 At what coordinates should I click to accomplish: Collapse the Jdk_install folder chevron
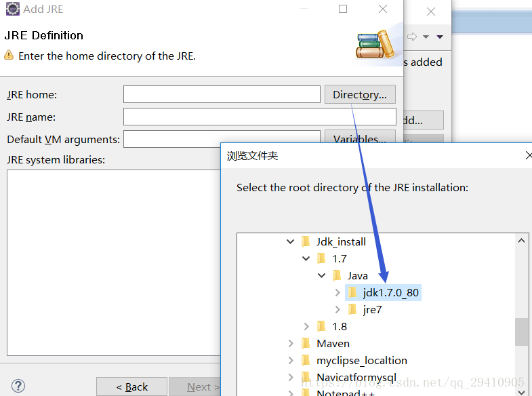coord(291,241)
